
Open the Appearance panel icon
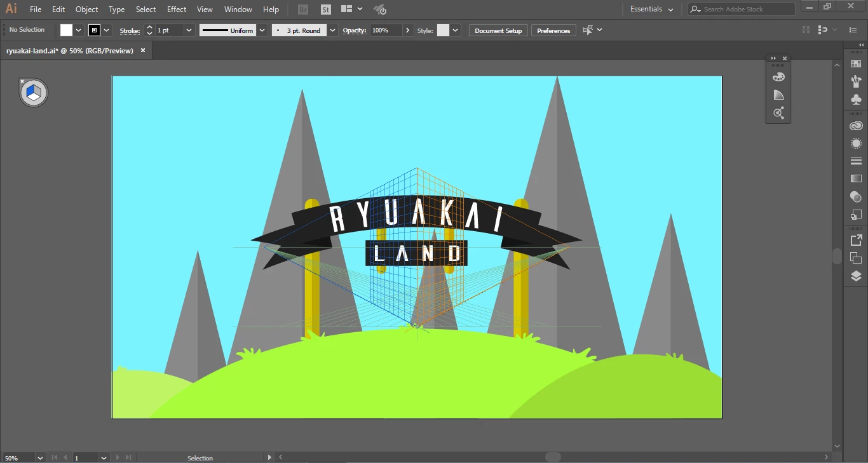point(856,144)
